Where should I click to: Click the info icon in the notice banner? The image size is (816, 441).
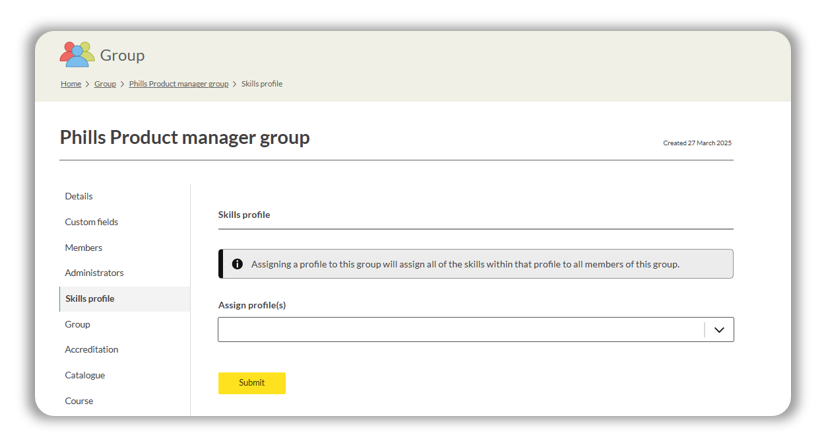(x=237, y=264)
